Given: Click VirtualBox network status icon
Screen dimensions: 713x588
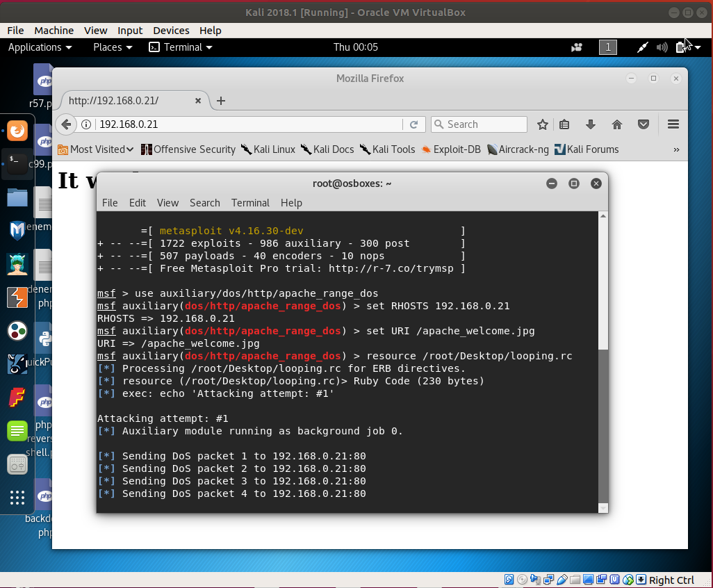Looking at the screenshot, I should pyautogui.click(x=548, y=580).
